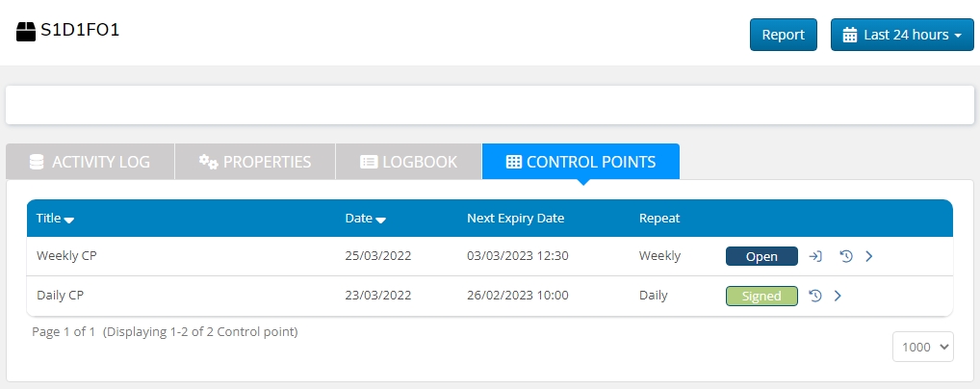Image resolution: width=980 pixels, height=389 pixels.
Task: Open history icon for Weekly CP
Action: coord(846,256)
